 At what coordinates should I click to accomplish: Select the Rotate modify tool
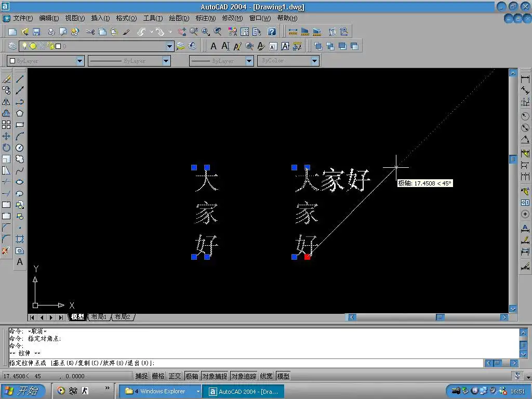(x=6, y=148)
